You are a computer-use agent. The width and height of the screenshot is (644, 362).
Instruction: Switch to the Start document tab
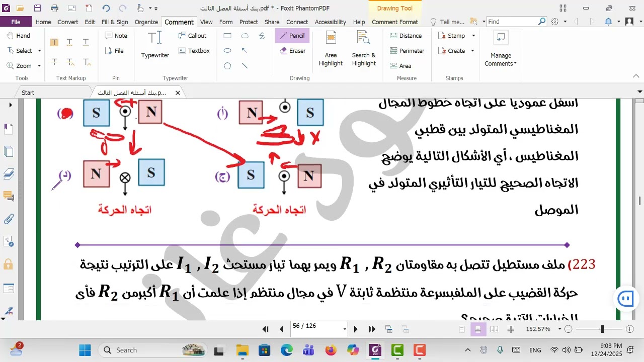pyautogui.click(x=28, y=93)
